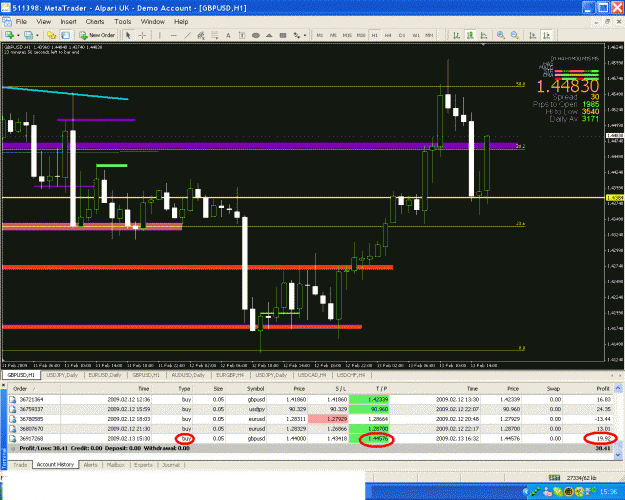Click the Zoom Out magnifier icon

(x=515, y=35)
